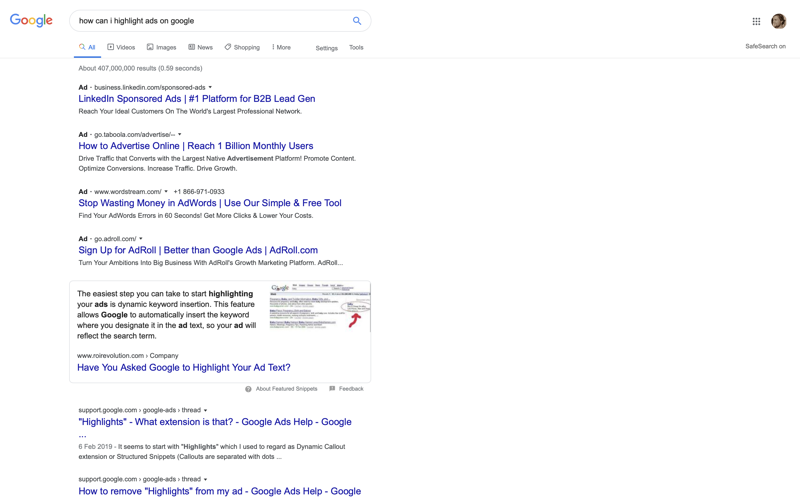Open the search Tools option

coord(356,47)
